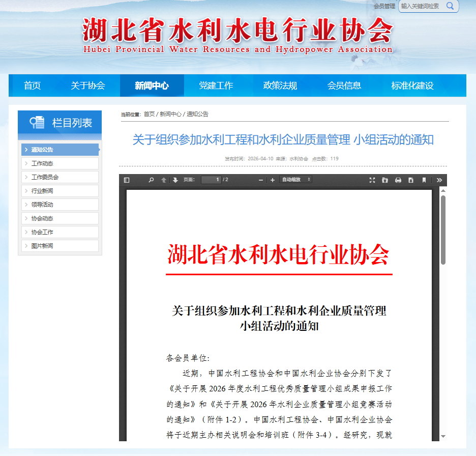476x456 pixels.
Task: Zoom out of the PDF document
Action: click(260, 180)
